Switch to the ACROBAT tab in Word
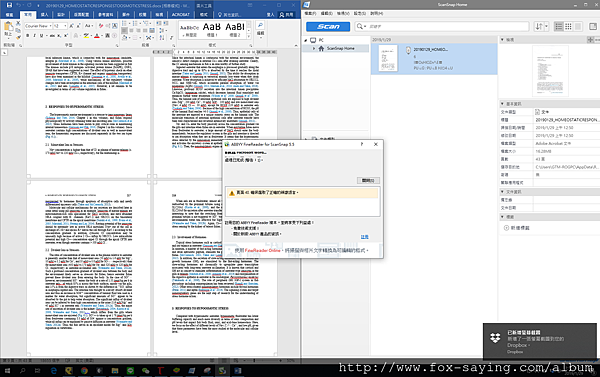 pos(180,15)
